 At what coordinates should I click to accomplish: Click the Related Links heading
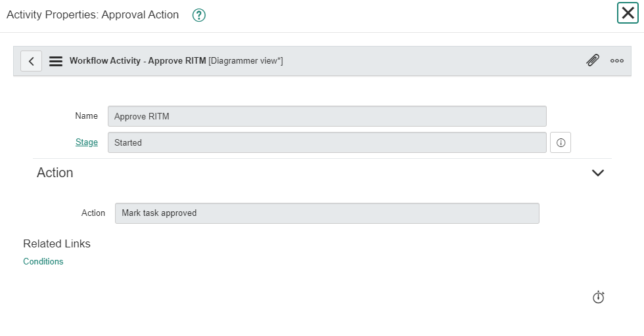[57, 243]
